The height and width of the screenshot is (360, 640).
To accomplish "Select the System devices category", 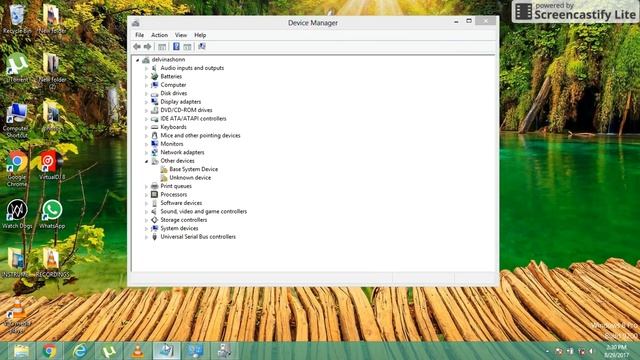I will click(x=179, y=228).
